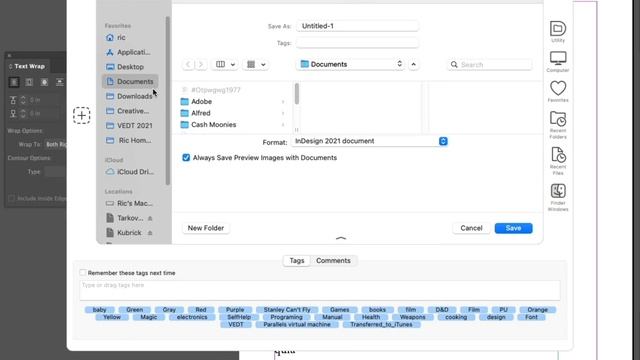Viewport: 640px width, 360px height.
Task: Click the Text Wrap panel tab
Action: 27,66
